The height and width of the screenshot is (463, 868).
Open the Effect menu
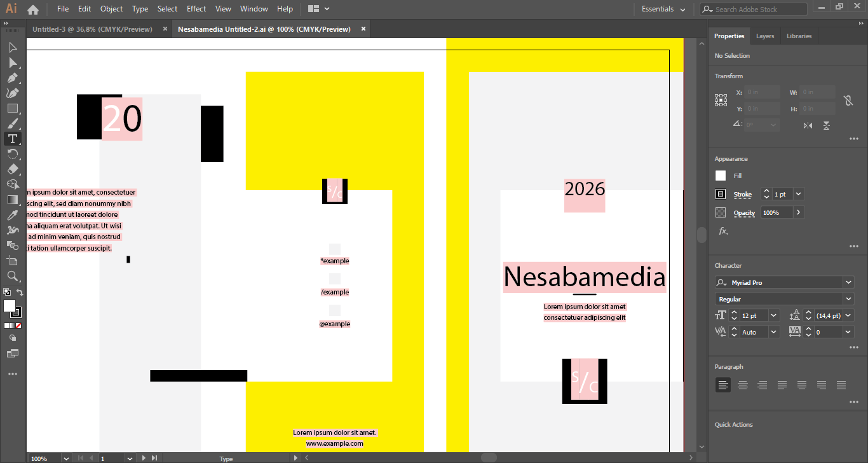point(196,9)
